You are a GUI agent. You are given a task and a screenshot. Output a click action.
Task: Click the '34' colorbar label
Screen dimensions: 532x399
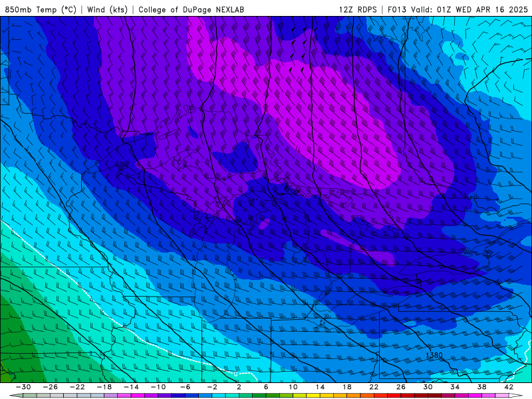(x=455, y=387)
